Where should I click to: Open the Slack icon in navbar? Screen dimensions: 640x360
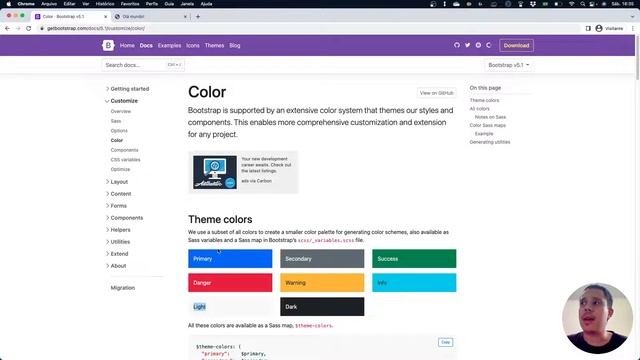click(478, 45)
